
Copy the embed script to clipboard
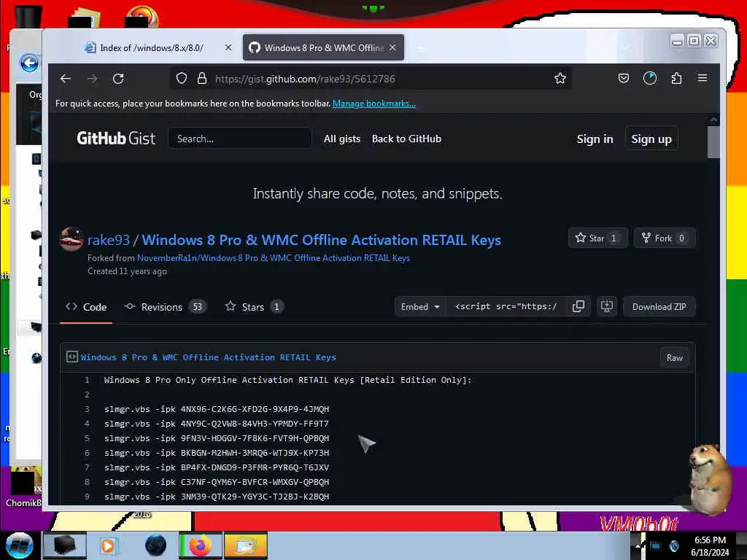pos(578,307)
